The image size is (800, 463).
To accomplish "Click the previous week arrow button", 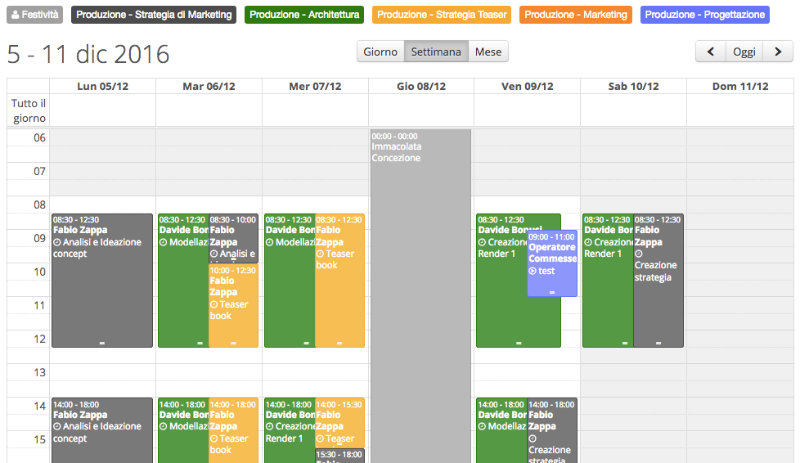I will coord(711,51).
